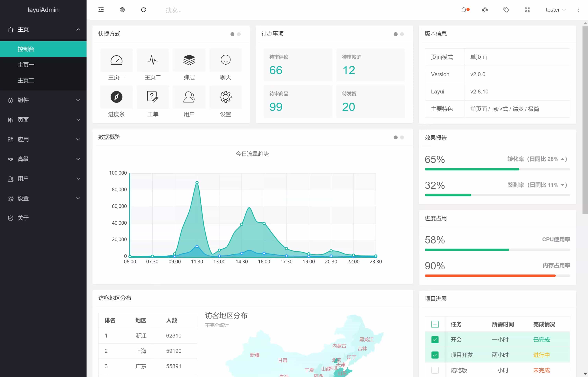Viewport: 588px width, 377px height.
Task: Toggle fullscreen mode icon
Action: point(527,10)
